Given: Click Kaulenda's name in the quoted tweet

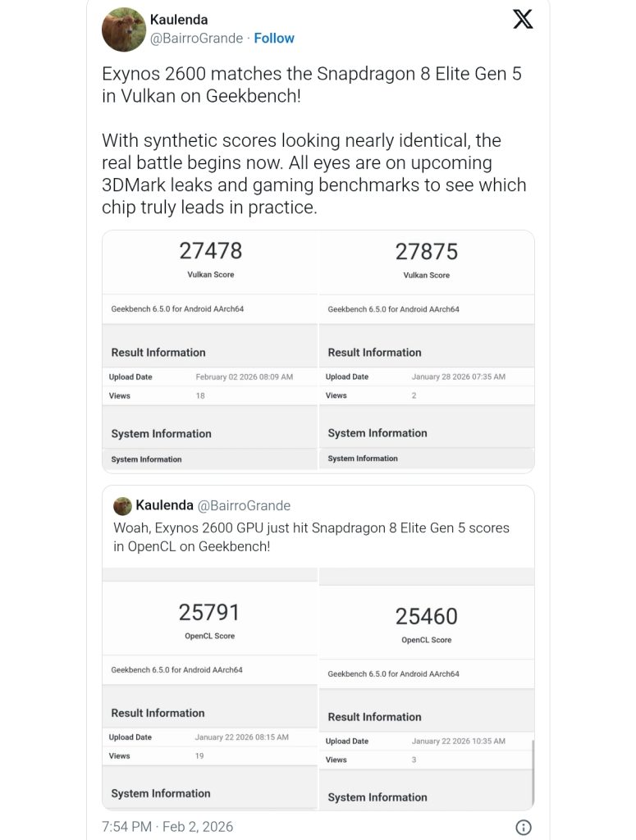Looking at the screenshot, I should (164, 505).
